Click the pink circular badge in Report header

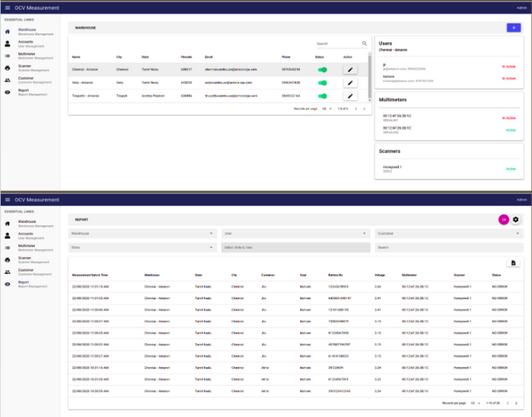pyautogui.click(x=504, y=219)
